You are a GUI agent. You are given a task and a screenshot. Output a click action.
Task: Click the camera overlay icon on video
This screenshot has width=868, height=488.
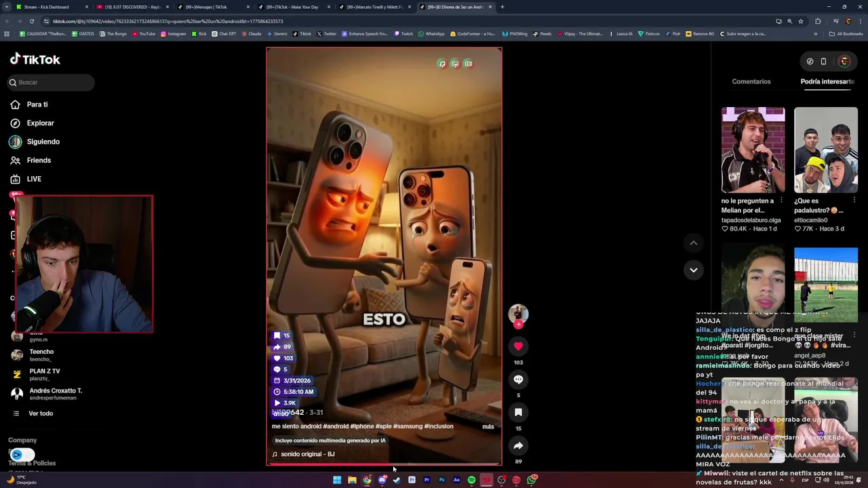click(468, 64)
